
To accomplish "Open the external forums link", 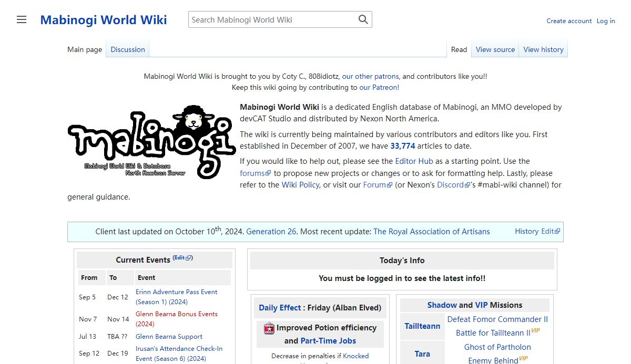I will pos(256,173).
